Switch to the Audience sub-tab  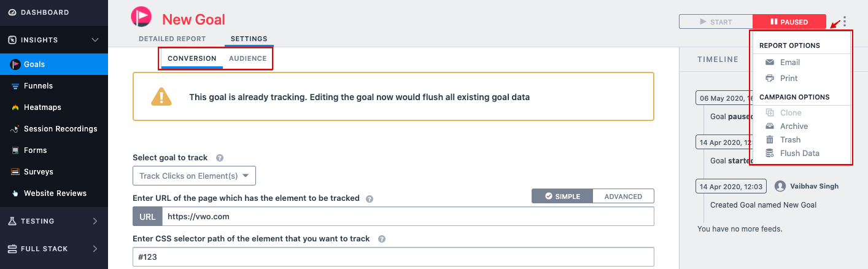(x=247, y=59)
